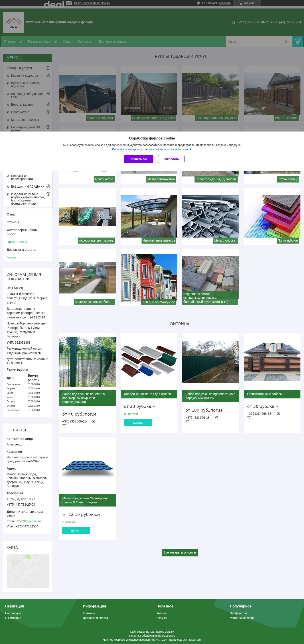Open the Аксессуары для забора category
Viewport: 304px width, 644px height.
pyautogui.click(x=87, y=217)
